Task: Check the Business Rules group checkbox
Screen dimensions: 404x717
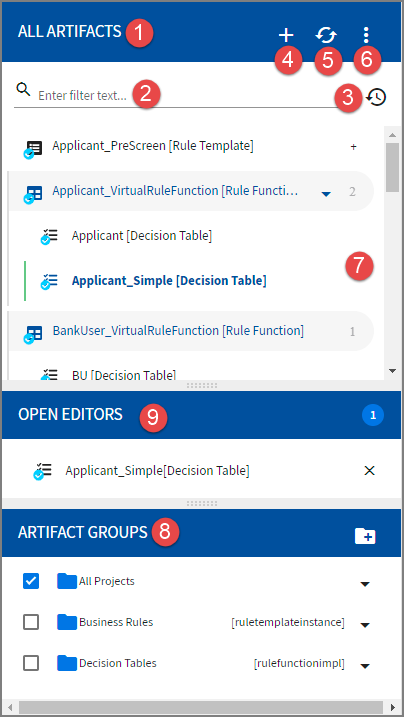Action: tap(31, 622)
